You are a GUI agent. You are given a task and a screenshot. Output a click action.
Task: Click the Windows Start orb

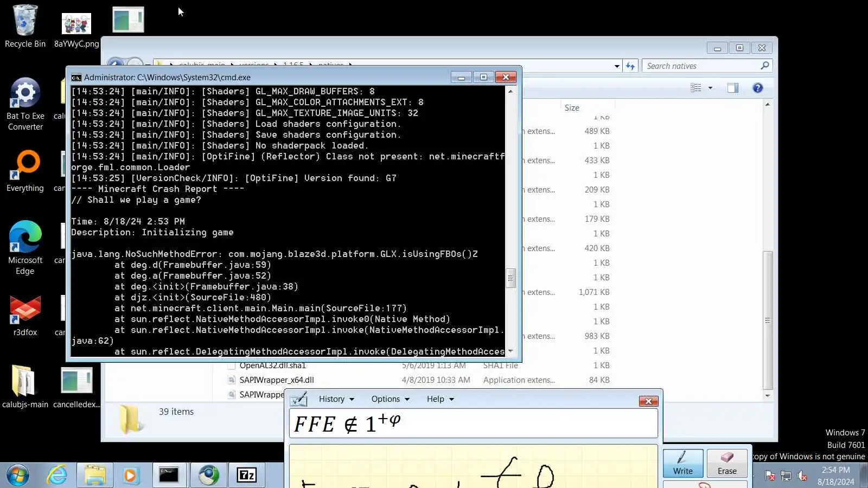pyautogui.click(x=18, y=475)
